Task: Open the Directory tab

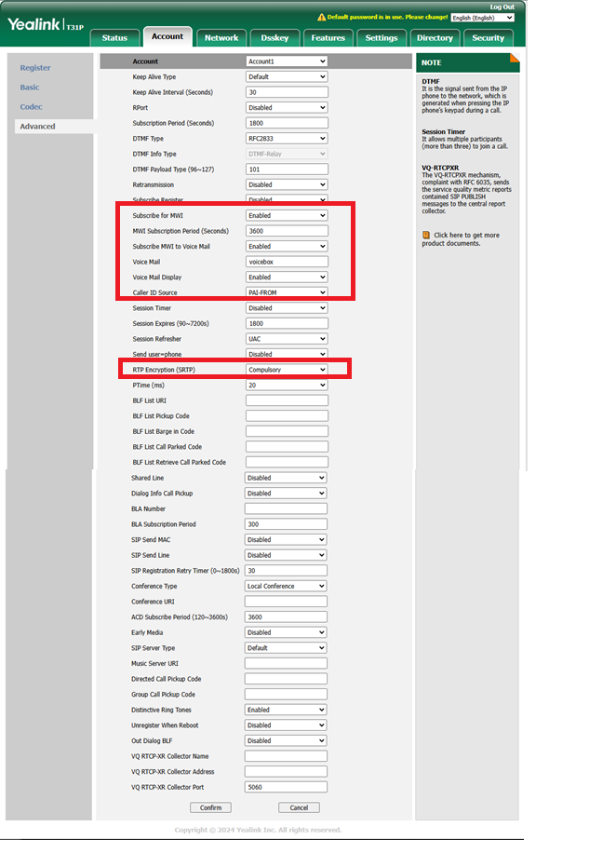Action: point(435,37)
